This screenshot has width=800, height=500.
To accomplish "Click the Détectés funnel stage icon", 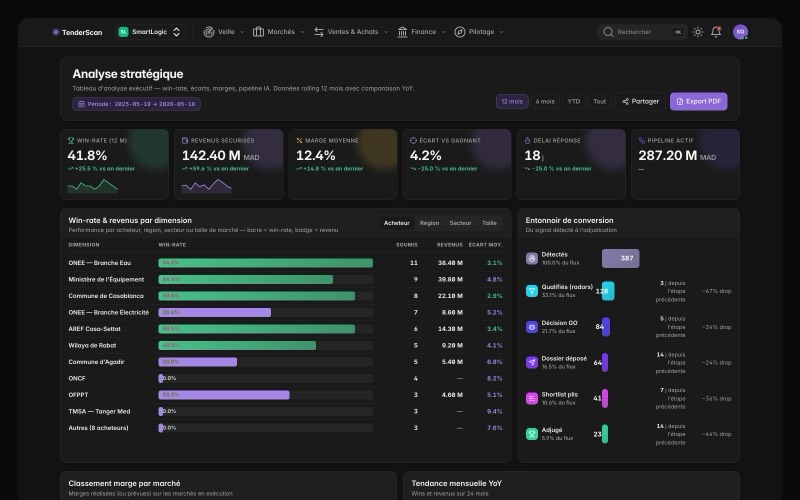I will click(532, 258).
